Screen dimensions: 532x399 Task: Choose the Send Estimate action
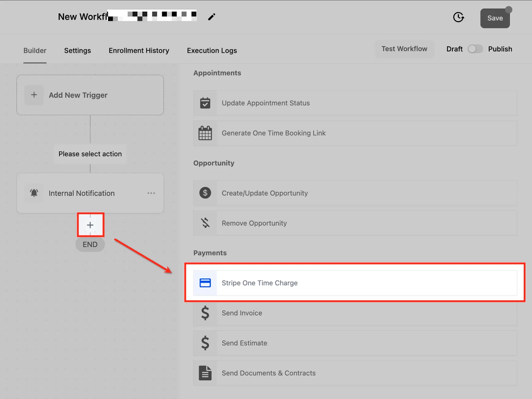355,343
